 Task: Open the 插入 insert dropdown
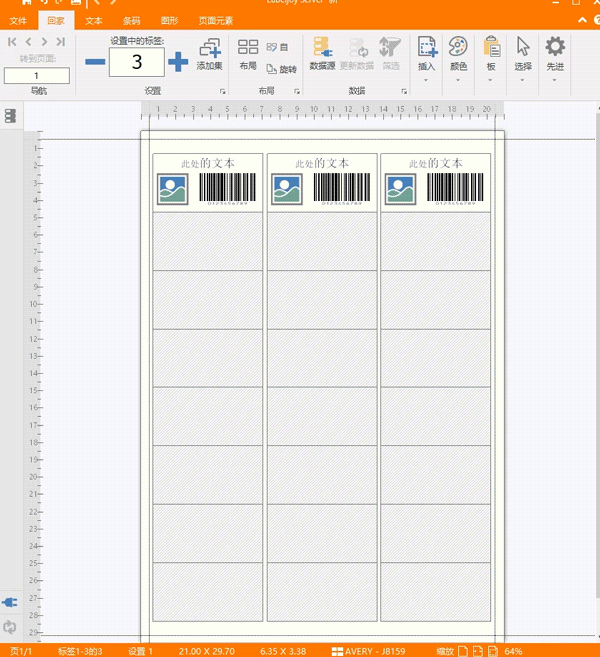pos(427,59)
